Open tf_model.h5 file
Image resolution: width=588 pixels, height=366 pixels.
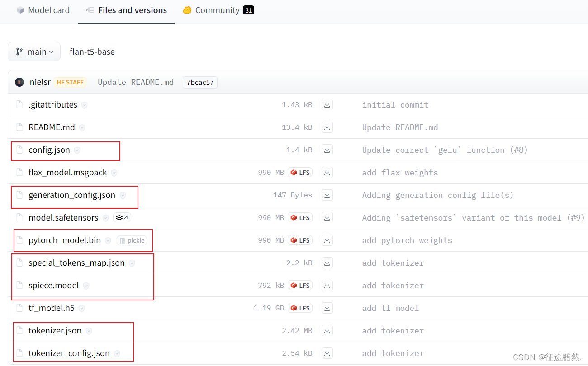(52, 308)
